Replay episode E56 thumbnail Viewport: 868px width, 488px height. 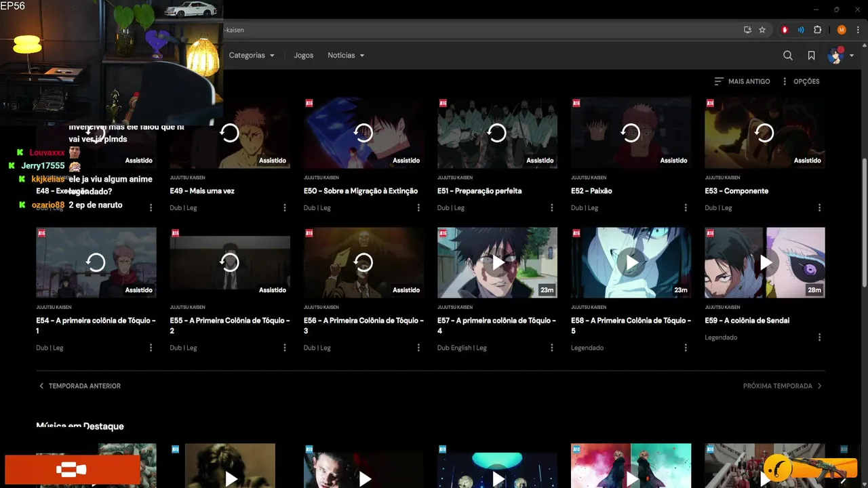click(363, 262)
